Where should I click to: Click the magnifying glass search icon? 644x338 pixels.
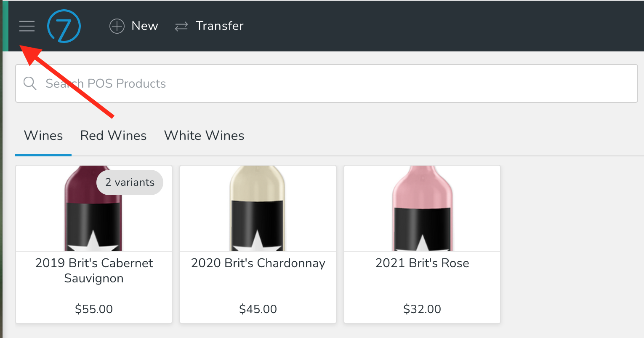(30, 83)
